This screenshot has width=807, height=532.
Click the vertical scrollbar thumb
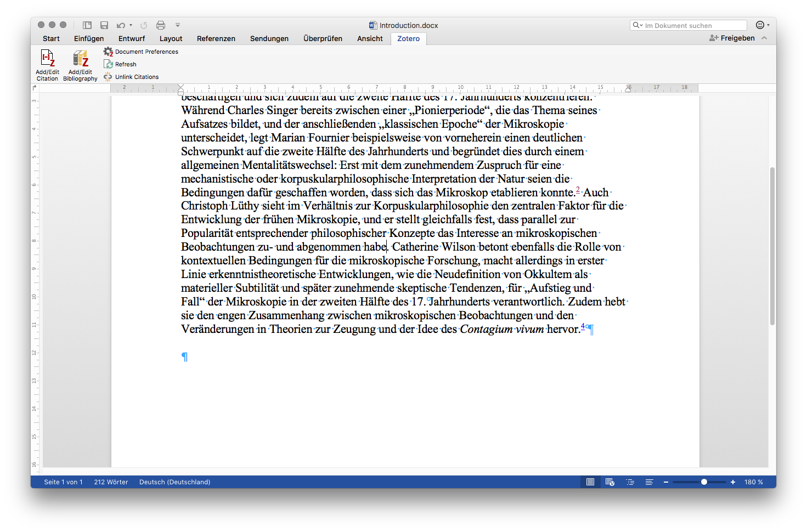pos(772,246)
